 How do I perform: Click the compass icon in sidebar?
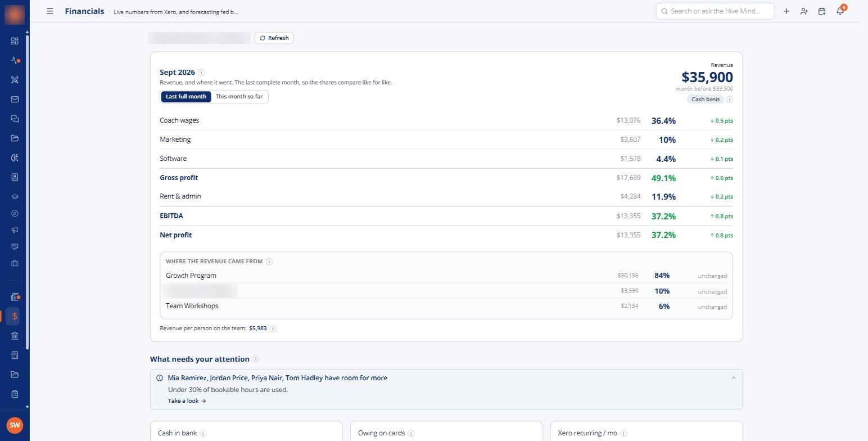pyautogui.click(x=15, y=214)
